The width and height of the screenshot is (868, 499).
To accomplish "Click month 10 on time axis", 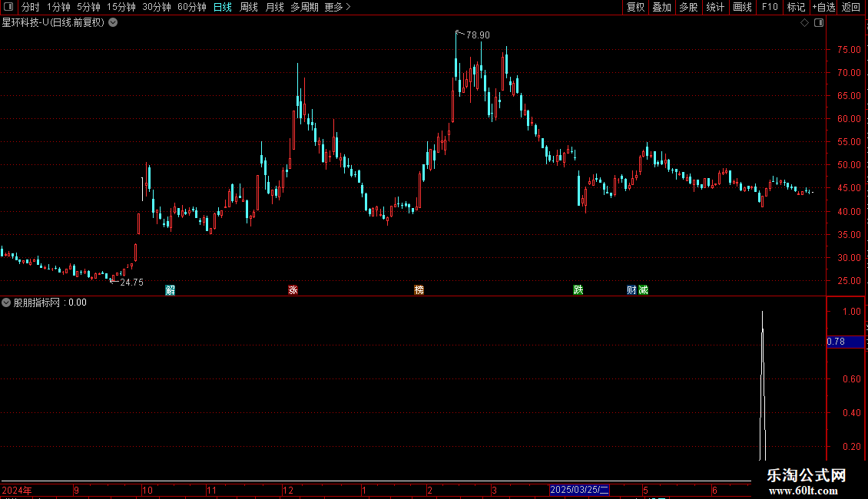I will (147, 490).
